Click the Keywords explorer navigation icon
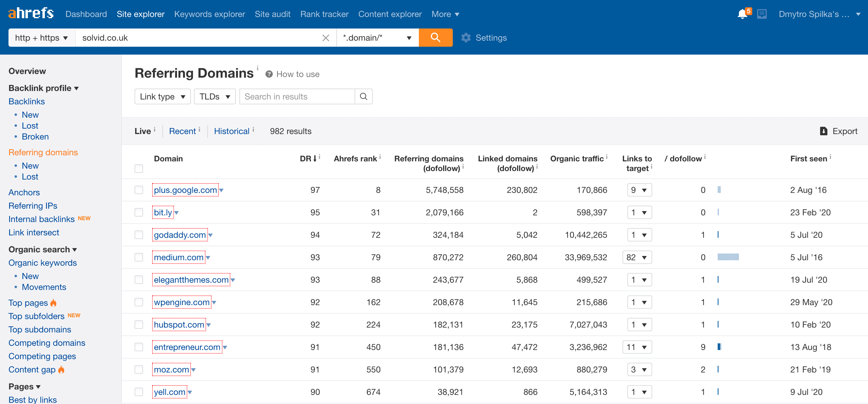Viewport: 868px width, 404px height. 209,14
